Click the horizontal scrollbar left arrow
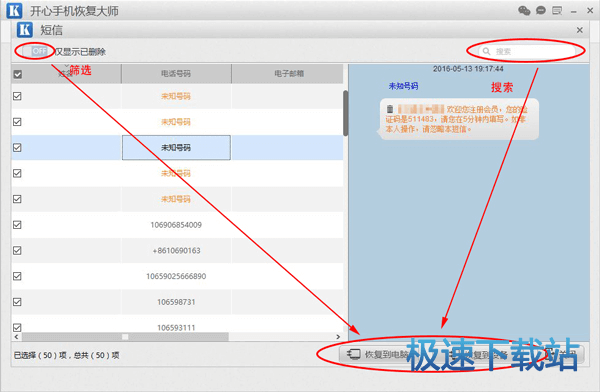Viewport: 600px width, 392px height. coord(16,337)
